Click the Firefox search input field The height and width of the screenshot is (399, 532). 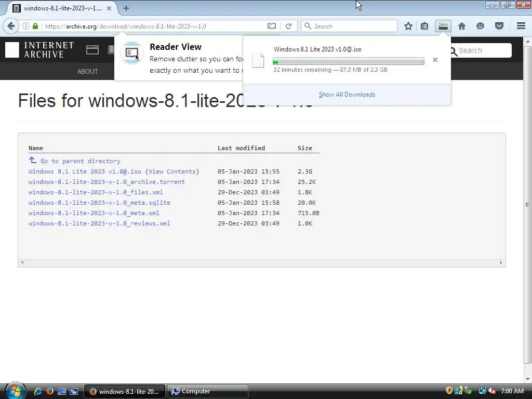[349, 26]
